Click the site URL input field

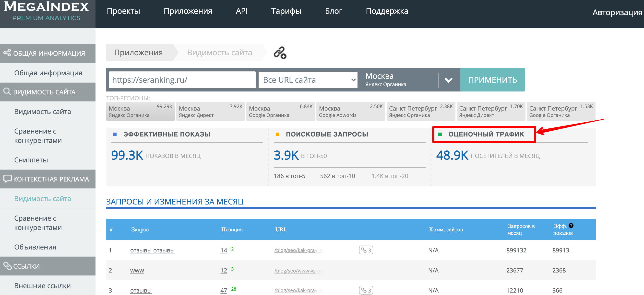pos(182,80)
